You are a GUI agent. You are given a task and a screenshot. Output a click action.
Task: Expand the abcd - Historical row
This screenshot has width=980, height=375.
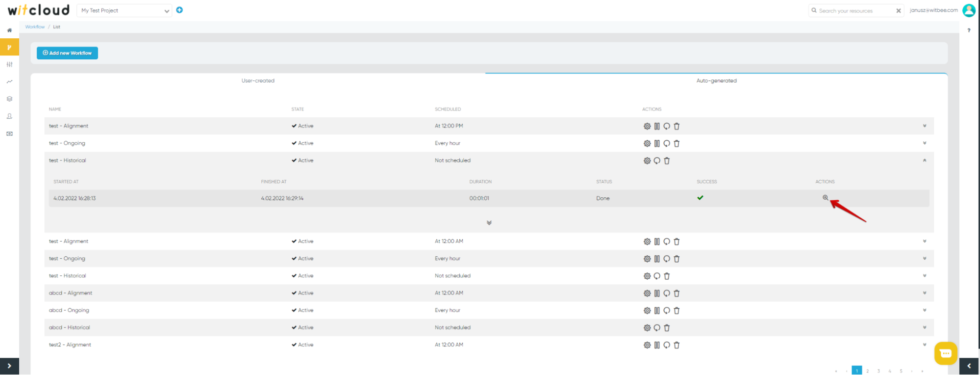click(x=925, y=327)
